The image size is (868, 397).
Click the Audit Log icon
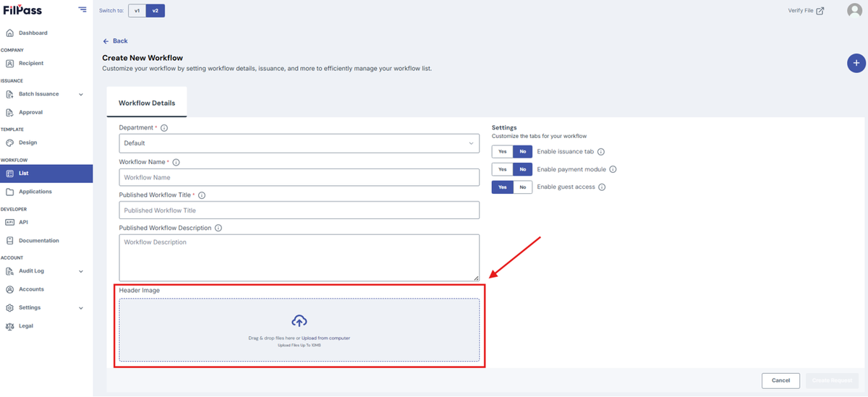coord(10,271)
